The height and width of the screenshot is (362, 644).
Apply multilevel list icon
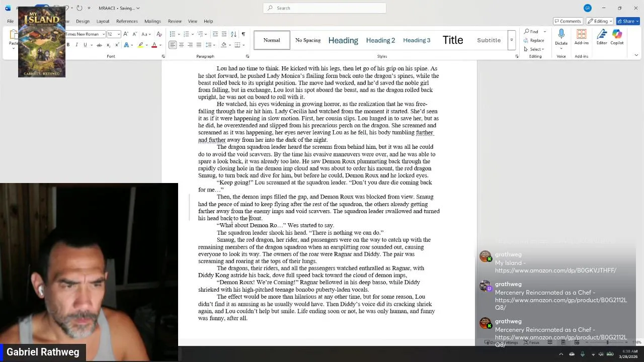(200, 34)
